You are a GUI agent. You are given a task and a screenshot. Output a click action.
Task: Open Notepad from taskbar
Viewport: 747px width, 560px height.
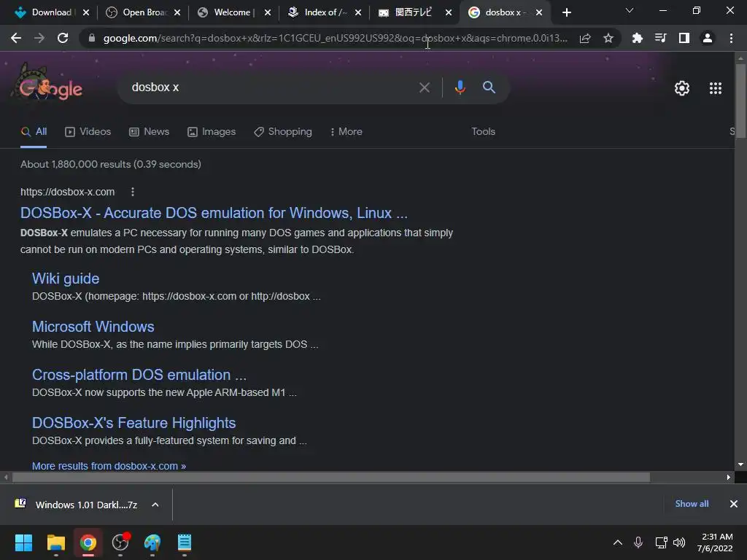(x=185, y=542)
